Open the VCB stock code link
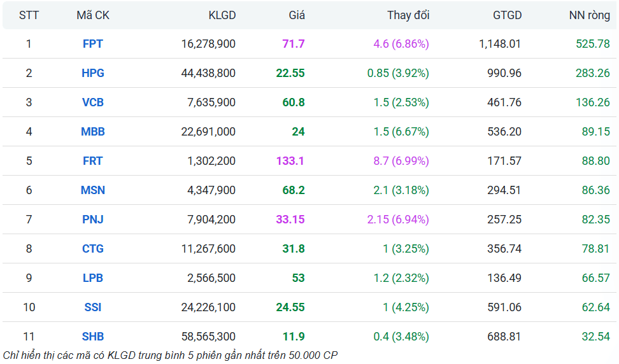 [93, 102]
